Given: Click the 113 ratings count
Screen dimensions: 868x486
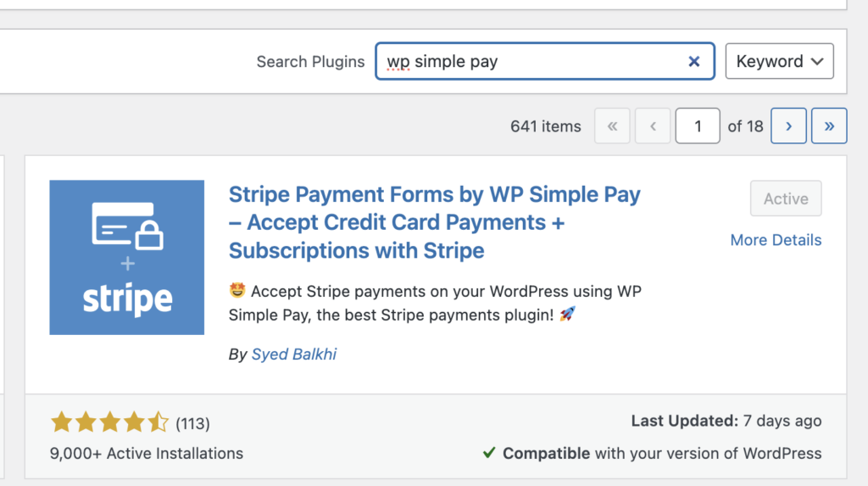Looking at the screenshot, I should click(192, 423).
